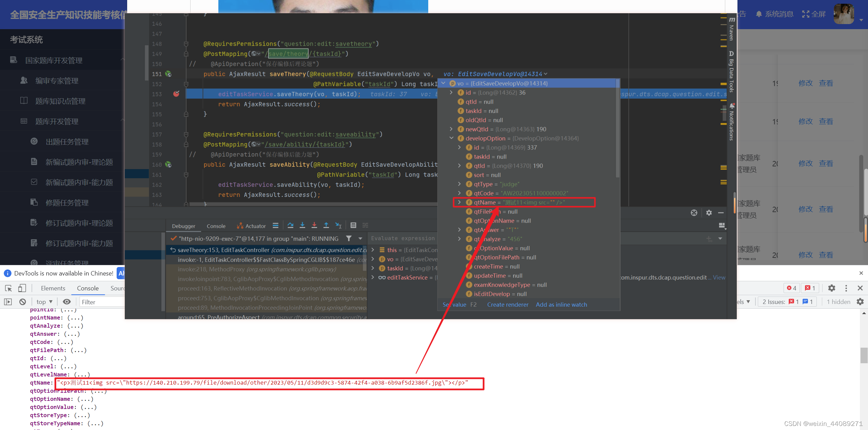Toggle the DevTools device toolbar icon
Image resolution: width=868 pixels, height=430 pixels.
click(x=22, y=288)
